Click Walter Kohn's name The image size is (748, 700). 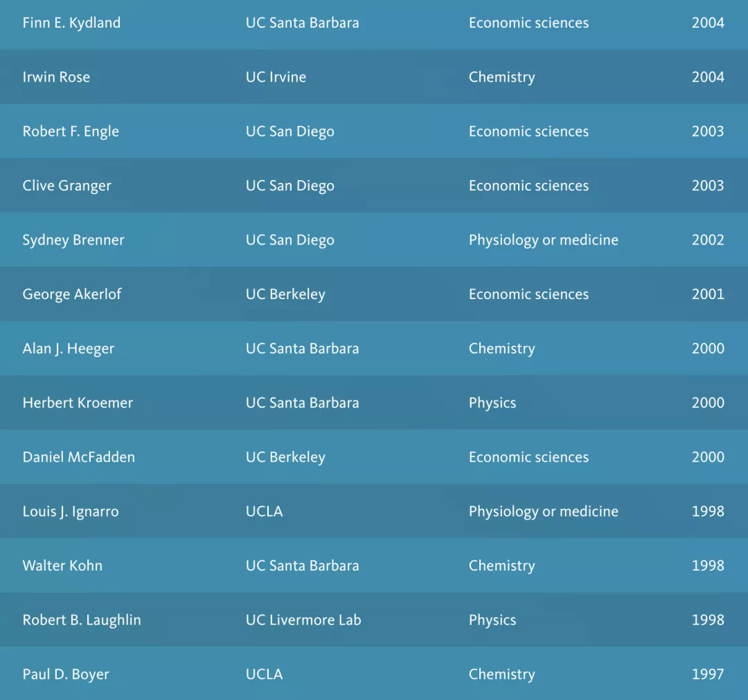click(x=62, y=566)
